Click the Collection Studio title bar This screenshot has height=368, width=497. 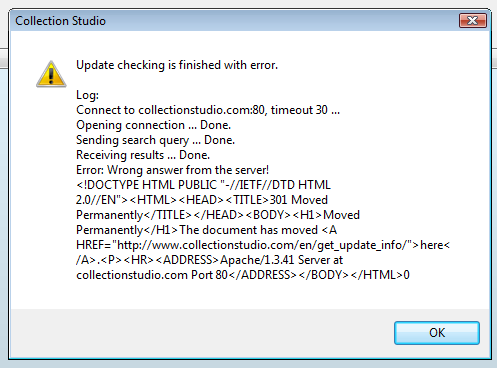233,21
